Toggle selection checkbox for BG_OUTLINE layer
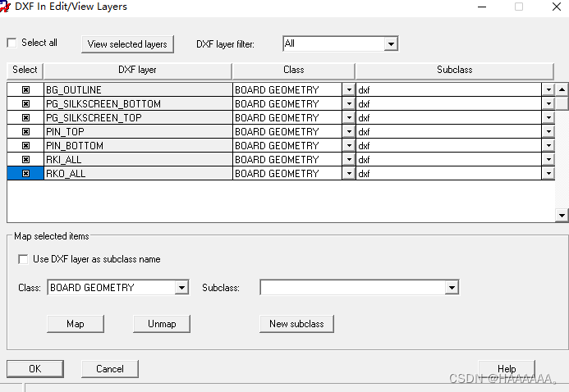Screen dimensions: 569x392 pos(25,90)
